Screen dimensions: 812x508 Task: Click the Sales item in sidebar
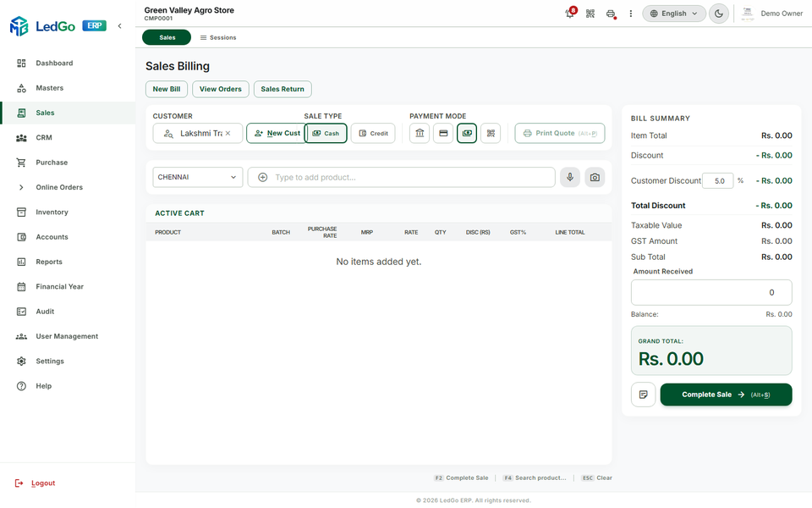pos(68,113)
